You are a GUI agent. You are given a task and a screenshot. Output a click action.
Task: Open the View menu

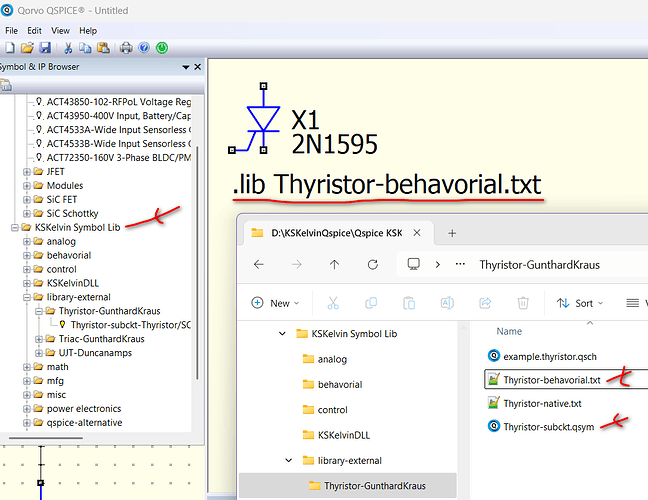click(60, 31)
